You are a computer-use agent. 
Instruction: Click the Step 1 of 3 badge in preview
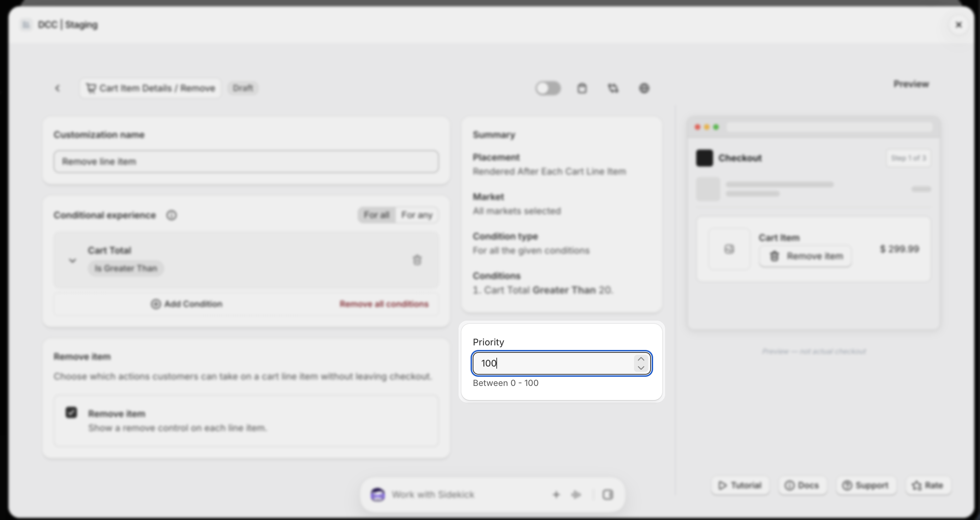908,158
